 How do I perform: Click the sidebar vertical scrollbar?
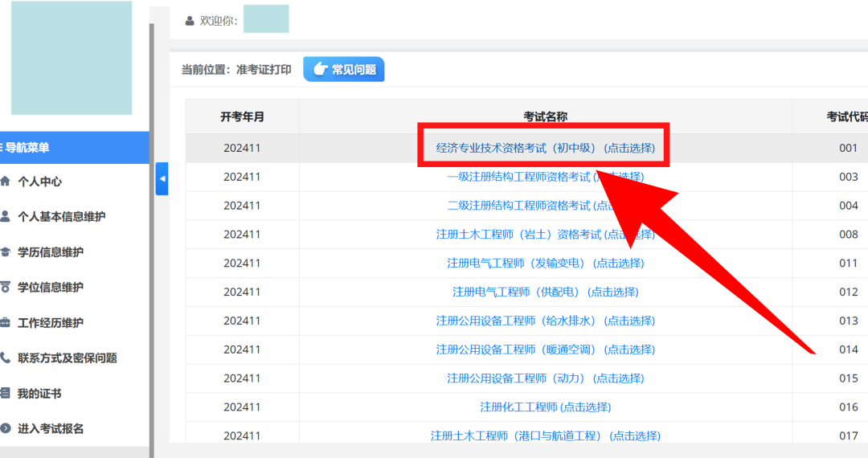point(151,241)
